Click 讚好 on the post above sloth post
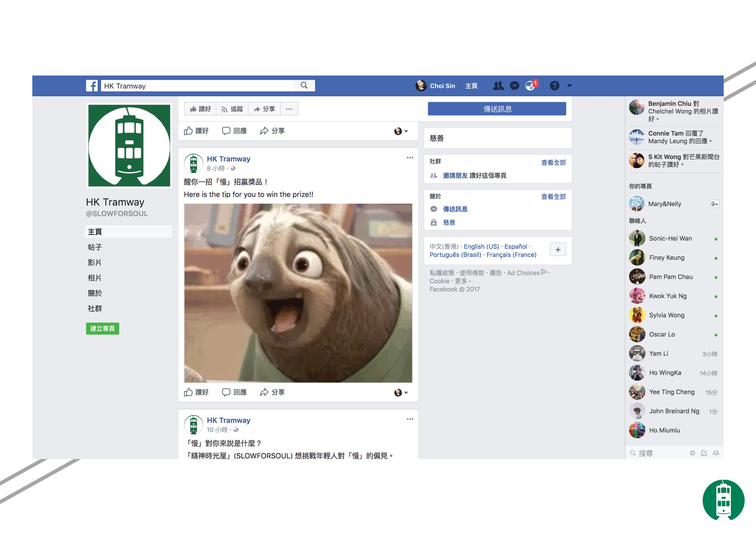756x534 pixels. [x=197, y=130]
